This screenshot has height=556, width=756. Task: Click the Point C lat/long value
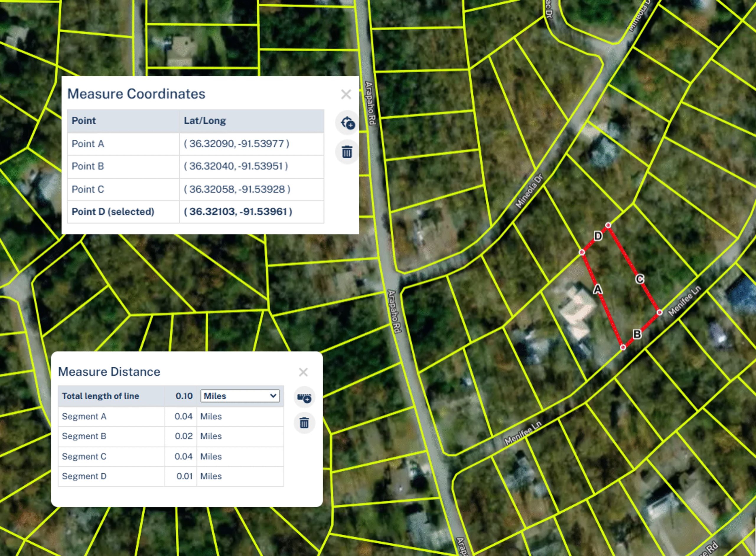click(237, 189)
